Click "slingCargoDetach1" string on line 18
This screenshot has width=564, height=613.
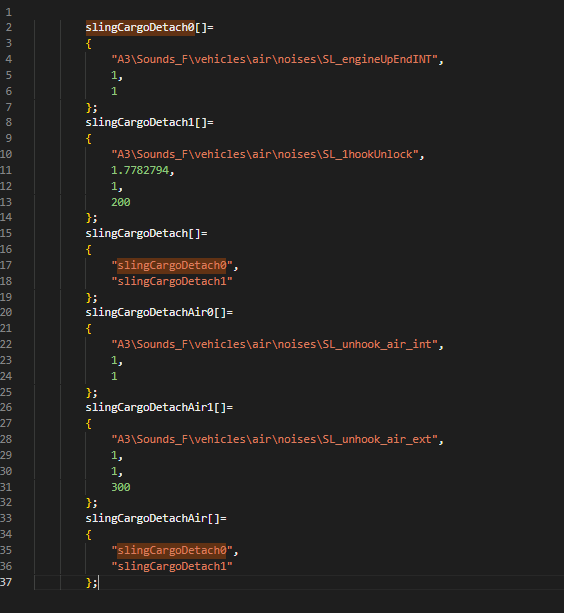click(x=172, y=281)
